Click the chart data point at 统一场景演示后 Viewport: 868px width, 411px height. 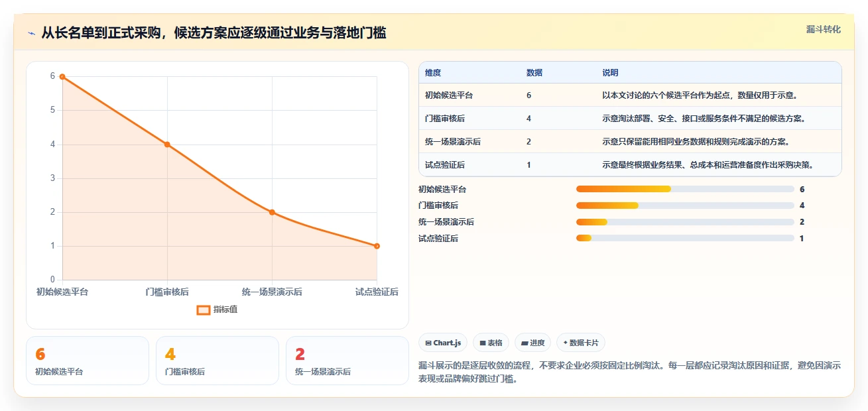[x=272, y=212]
